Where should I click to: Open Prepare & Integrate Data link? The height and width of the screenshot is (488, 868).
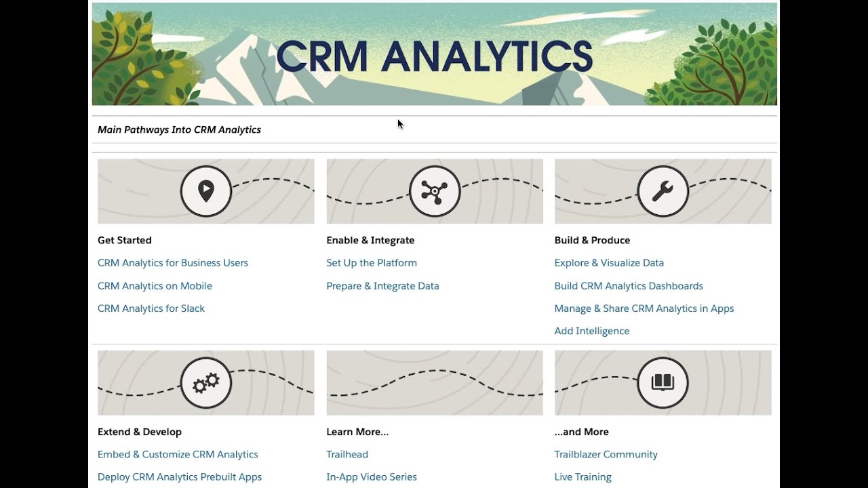tap(382, 286)
